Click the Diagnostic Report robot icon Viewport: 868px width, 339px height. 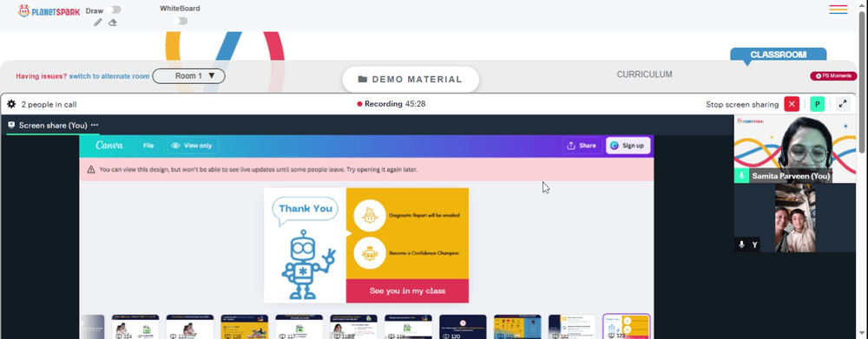[x=369, y=216]
